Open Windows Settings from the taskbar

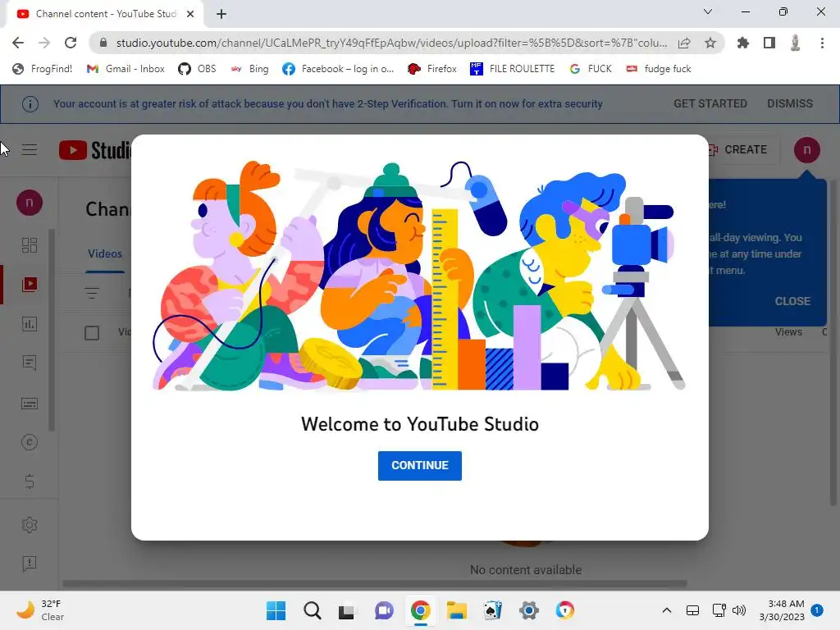pyautogui.click(x=529, y=610)
